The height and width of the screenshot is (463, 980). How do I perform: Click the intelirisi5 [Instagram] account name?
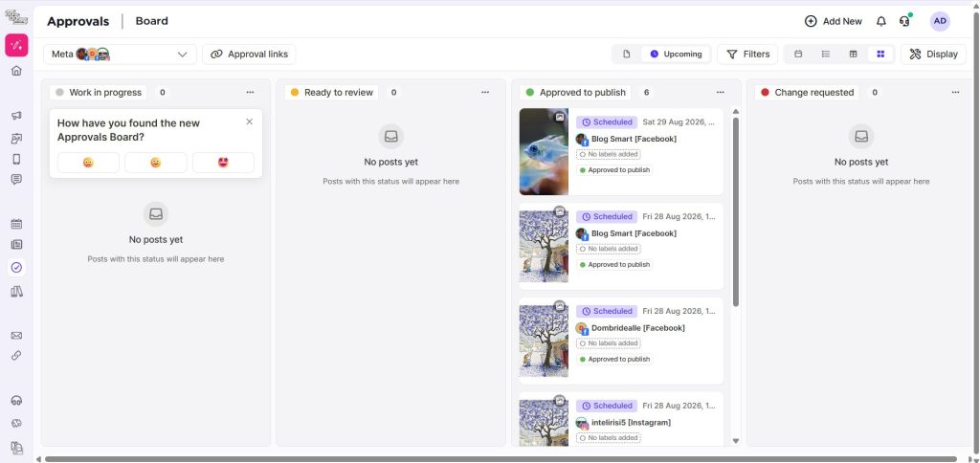[632, 423]
